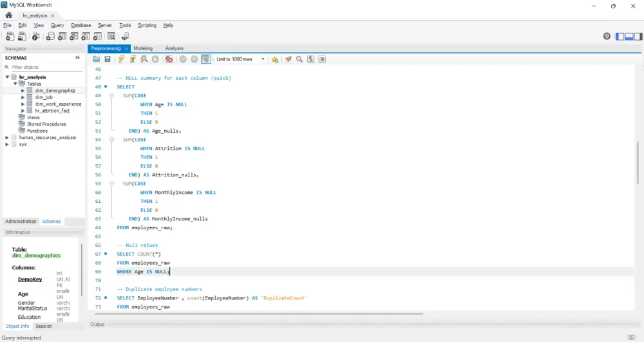Viewport: 644px width, 342px height.
Task: Create a new SQL tab icon
Action: (10, 37)
